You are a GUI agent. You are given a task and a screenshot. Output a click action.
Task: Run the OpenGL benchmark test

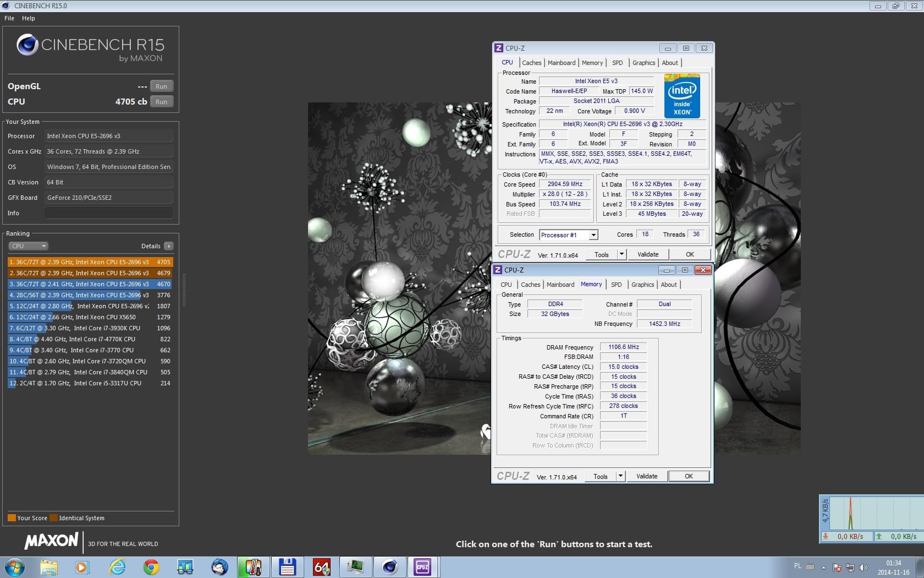tap(161, 86)
